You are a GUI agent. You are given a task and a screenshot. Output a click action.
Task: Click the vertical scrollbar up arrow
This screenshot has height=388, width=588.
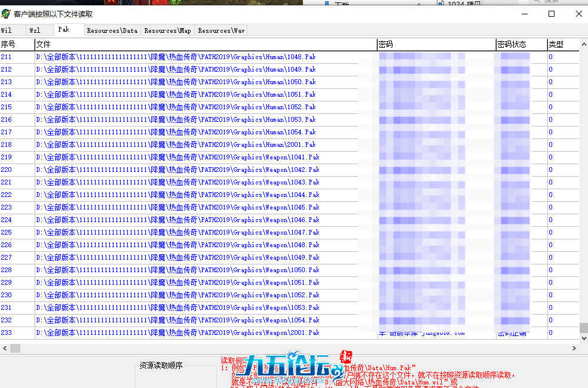pos(583,44)
